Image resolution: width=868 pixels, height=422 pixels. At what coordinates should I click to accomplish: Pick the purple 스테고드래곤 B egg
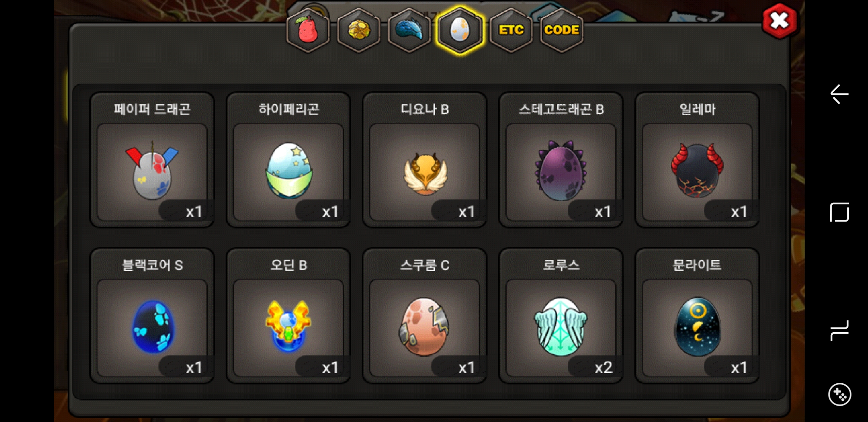(x=561, y=160)
